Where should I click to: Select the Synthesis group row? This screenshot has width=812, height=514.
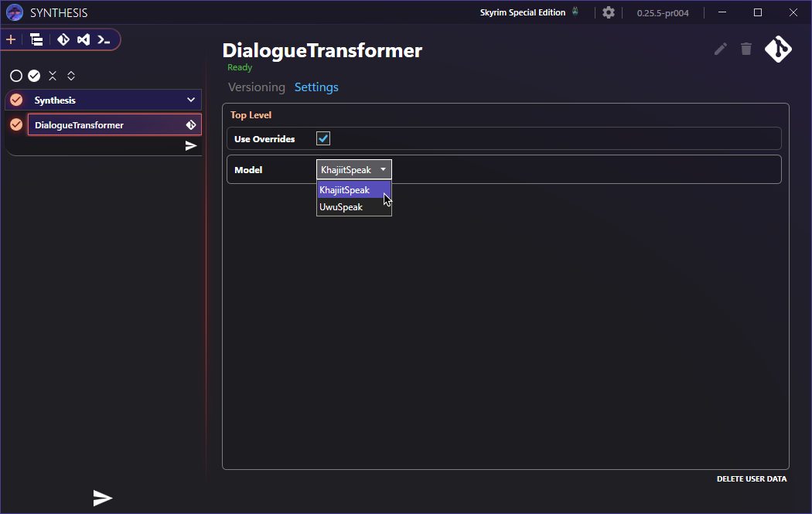coord(104,100)
